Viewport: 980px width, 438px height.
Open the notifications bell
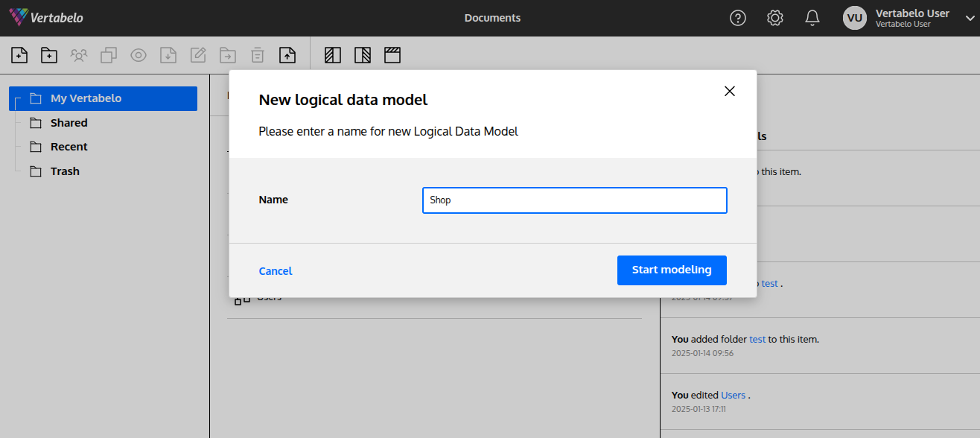click(x=812, y=17)
